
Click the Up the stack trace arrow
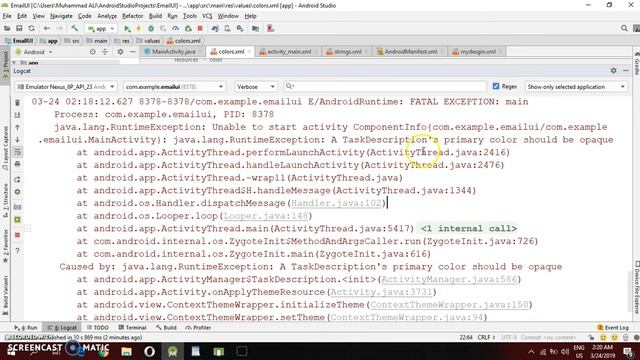click(x=18, y=127)
